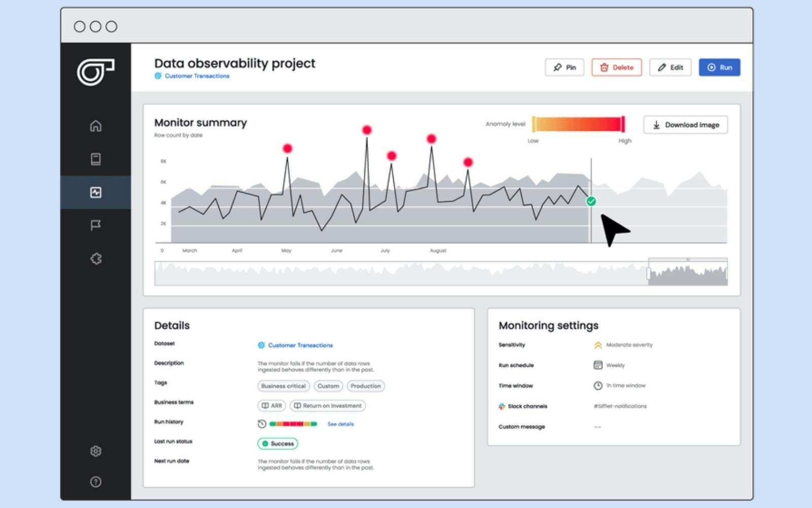The image size is (812, 508).
Task: Click Download image button
Action: [686, 124]
